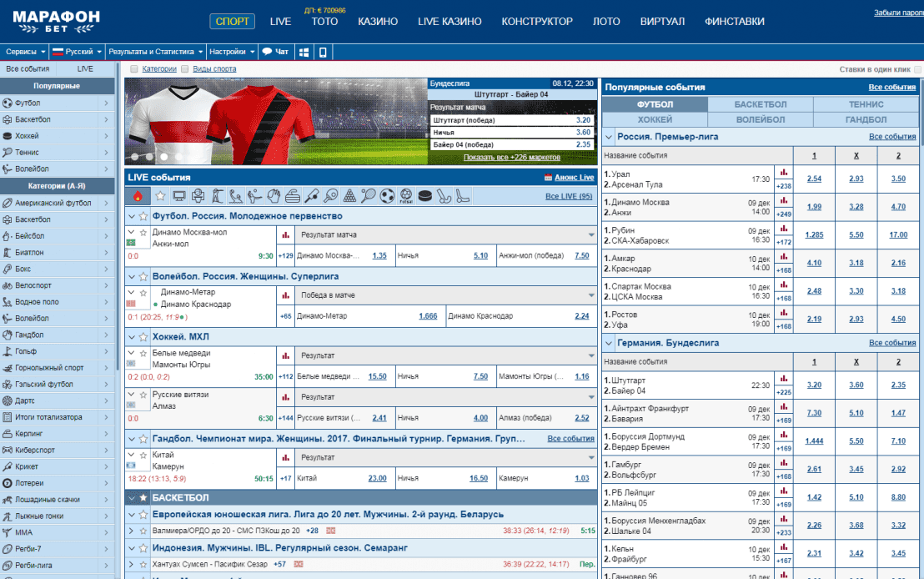Viewport: 924px width, 579px height.
Task: Toggle favorite star for Футбол. Россия. Молодежное первенство
Action: 143,216
